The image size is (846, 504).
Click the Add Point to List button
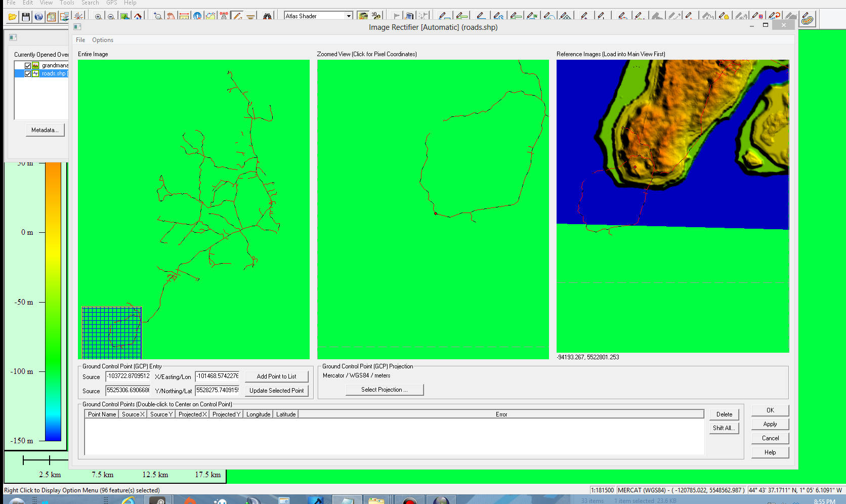276,376
